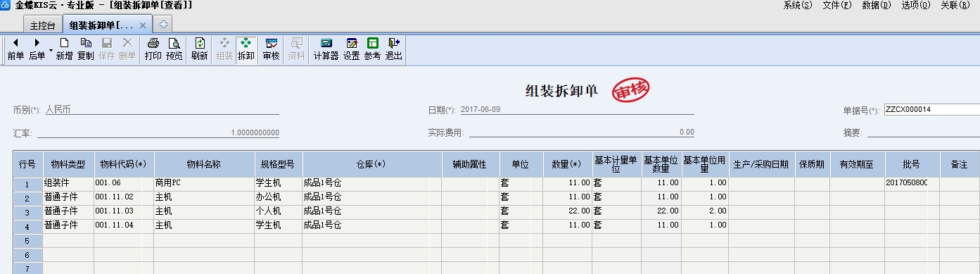Click the 汇率 value field
The image size is (980, 274).
158,132
